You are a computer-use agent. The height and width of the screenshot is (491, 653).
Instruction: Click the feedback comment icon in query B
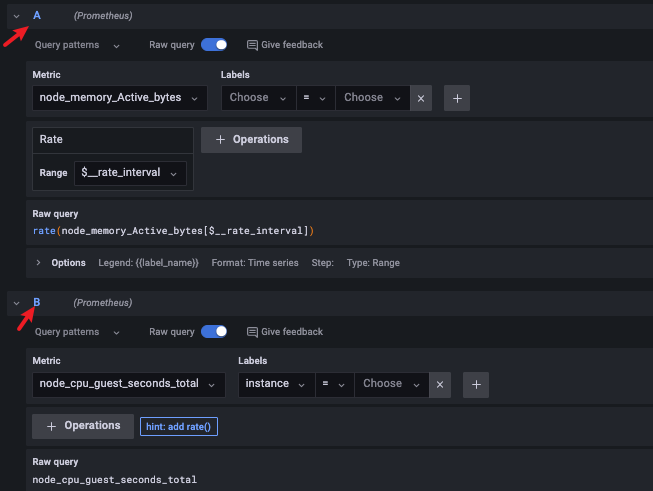pos(252,332)
